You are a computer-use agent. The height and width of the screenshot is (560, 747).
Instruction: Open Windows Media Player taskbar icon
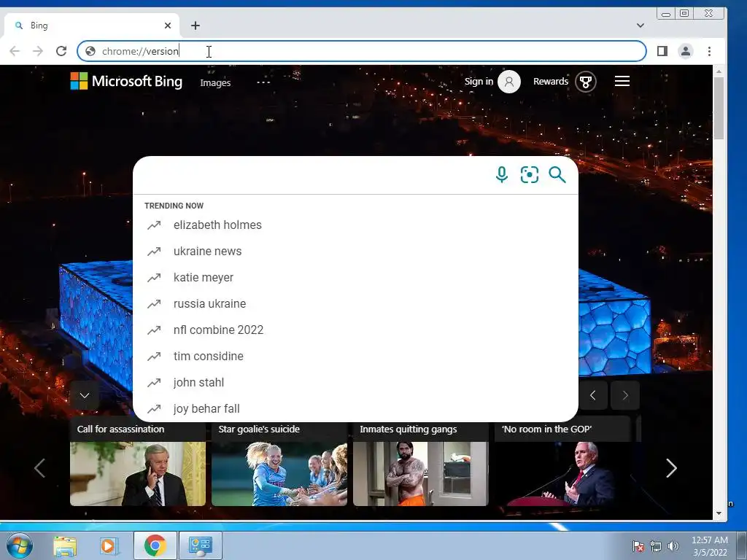pos(109,545)
